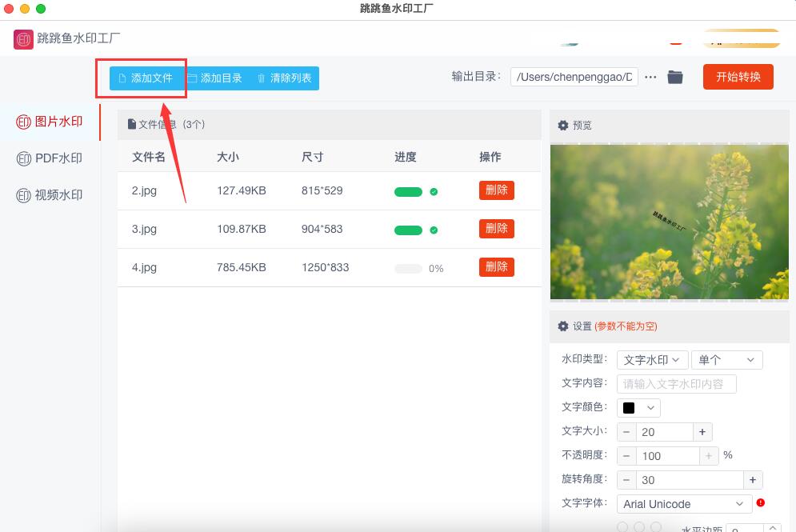The height and width of the screenshot is (532, 796).
Task: Select the 3.jpg file name
Action: pos(144,230)
